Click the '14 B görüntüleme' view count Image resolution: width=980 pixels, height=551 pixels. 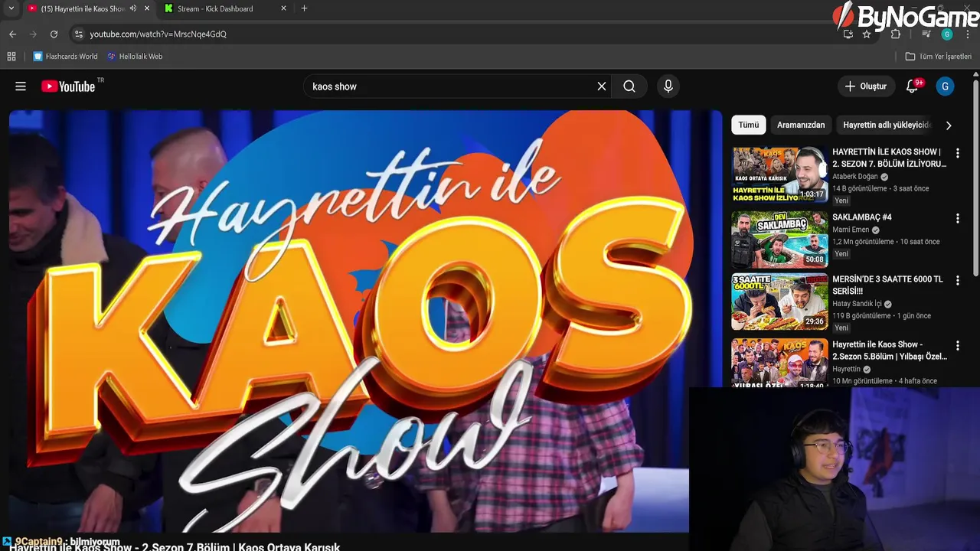click(x=860, y=188)
